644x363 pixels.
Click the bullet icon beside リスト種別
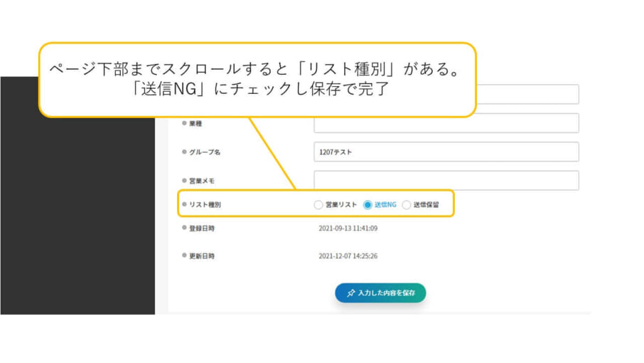(x=183, y=204)
